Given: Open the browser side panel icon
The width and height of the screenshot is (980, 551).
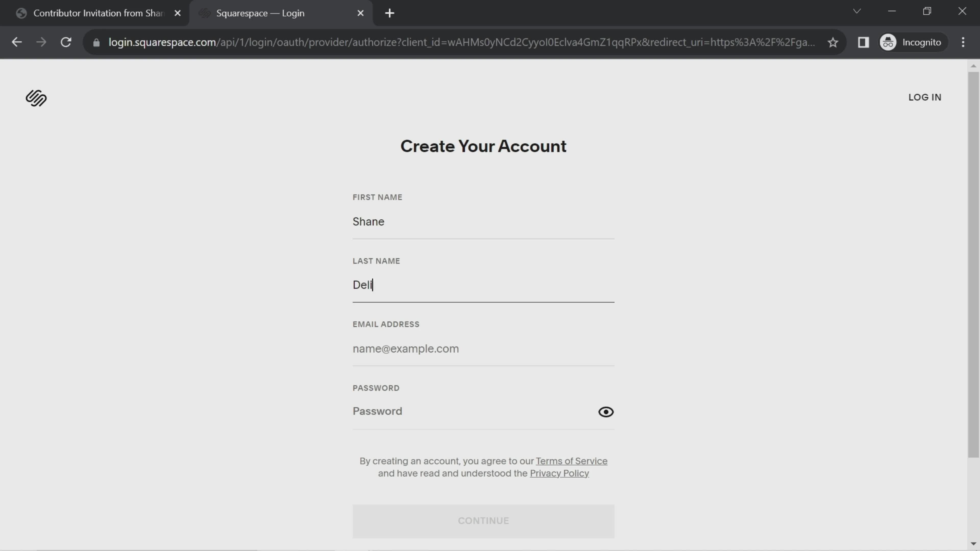Looking at the screenshot, I should 863,42.
